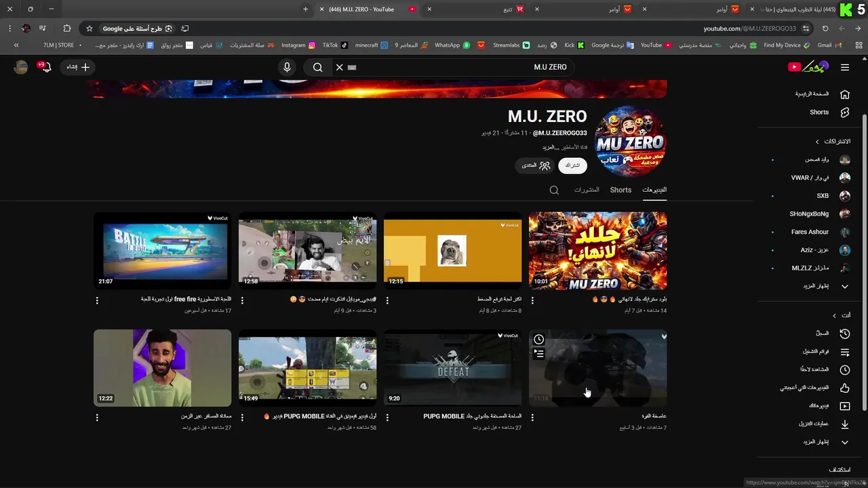Open the 12:22 green background video thumbnail
Viewport: 868px width, 488px height.
point(162,368)
